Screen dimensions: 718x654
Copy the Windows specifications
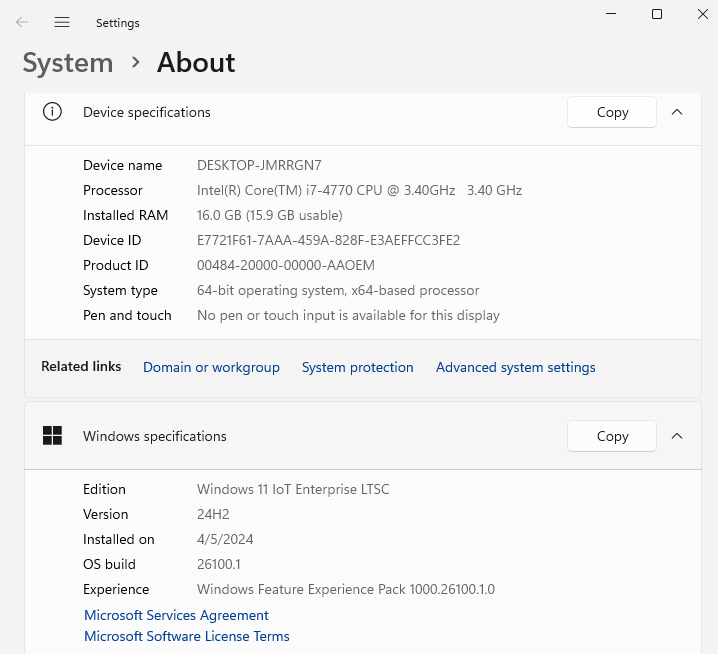click(612, 436)
